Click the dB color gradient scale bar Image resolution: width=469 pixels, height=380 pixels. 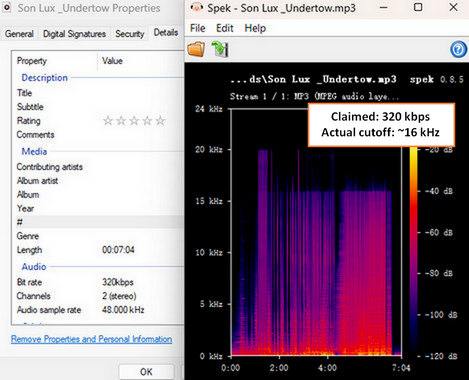413,252
